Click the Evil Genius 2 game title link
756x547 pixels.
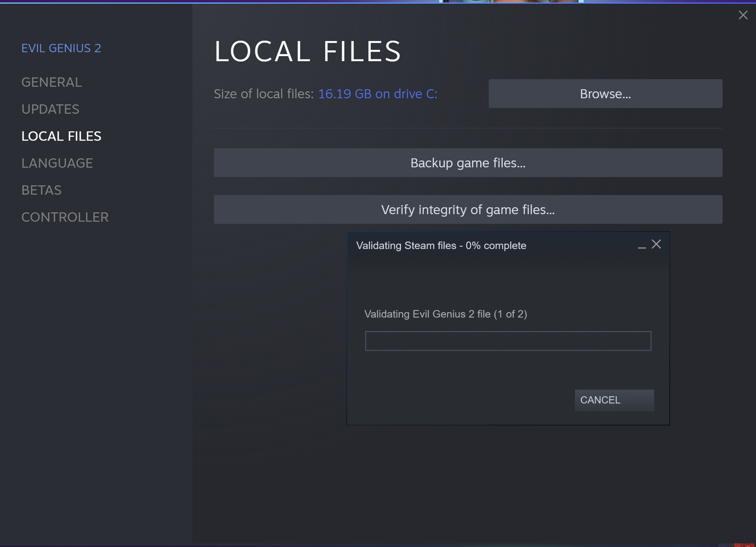[x=60, y=48]
